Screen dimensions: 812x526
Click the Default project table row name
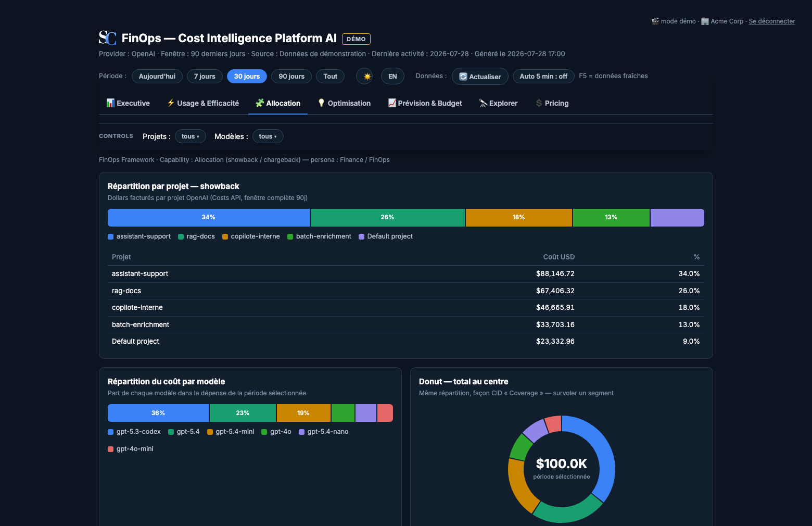click(x=135, y=341)
